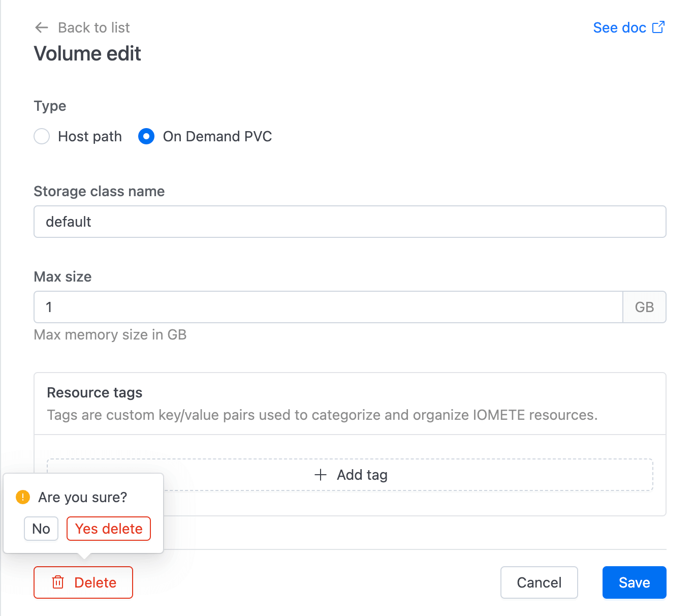Open the See doc link
The height and width of the screenshot is (616, 695).
pos(619,27)
